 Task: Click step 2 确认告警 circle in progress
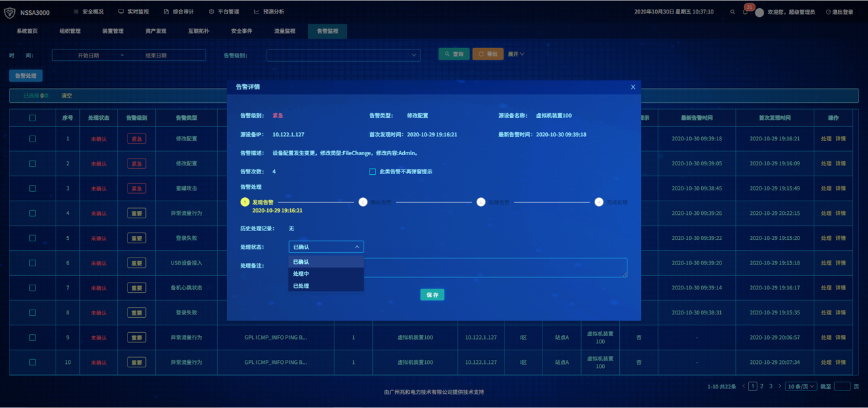pyautogui.click(x=363, y=202)
